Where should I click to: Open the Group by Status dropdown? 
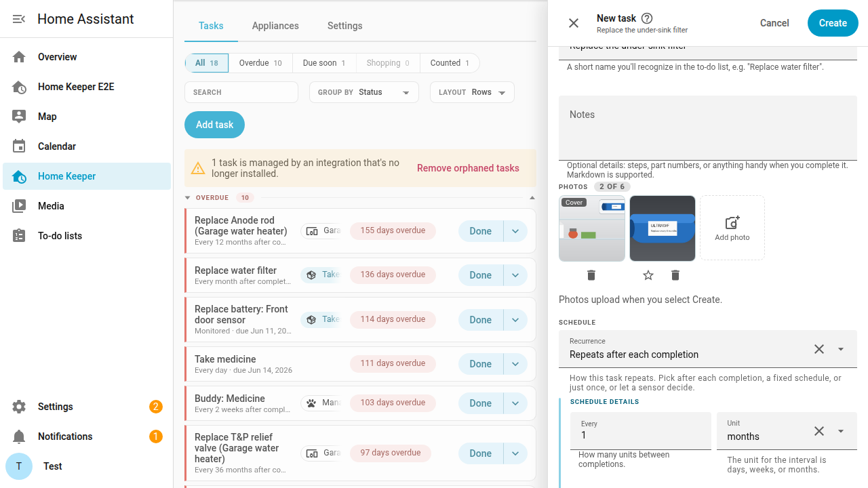(x=364, y=92)
